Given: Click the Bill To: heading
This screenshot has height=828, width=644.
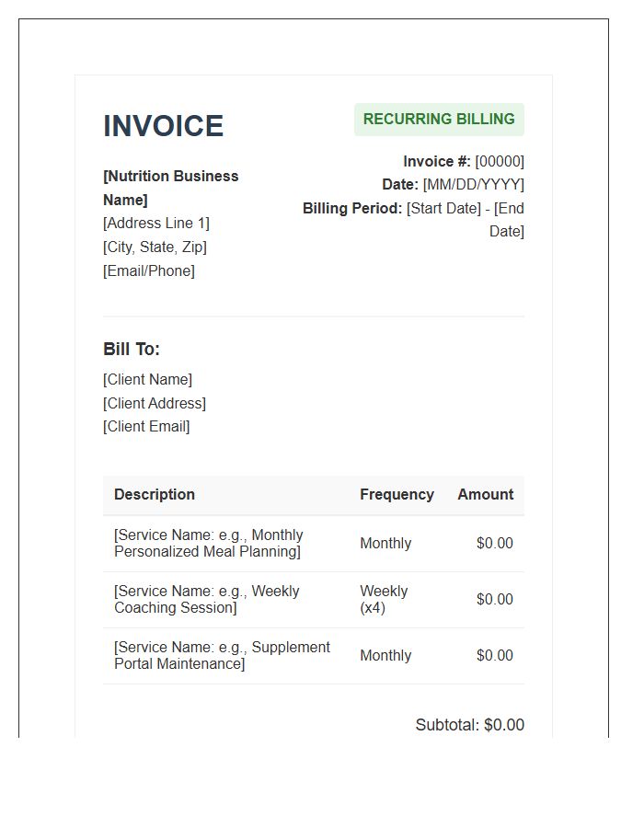Looking at the screenshot, I should point(132,349).
